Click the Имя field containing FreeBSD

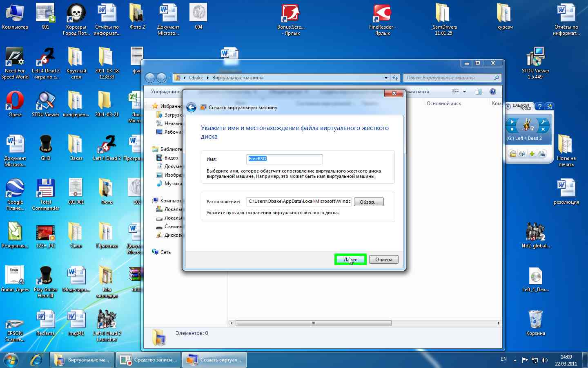tap(285, 159)
